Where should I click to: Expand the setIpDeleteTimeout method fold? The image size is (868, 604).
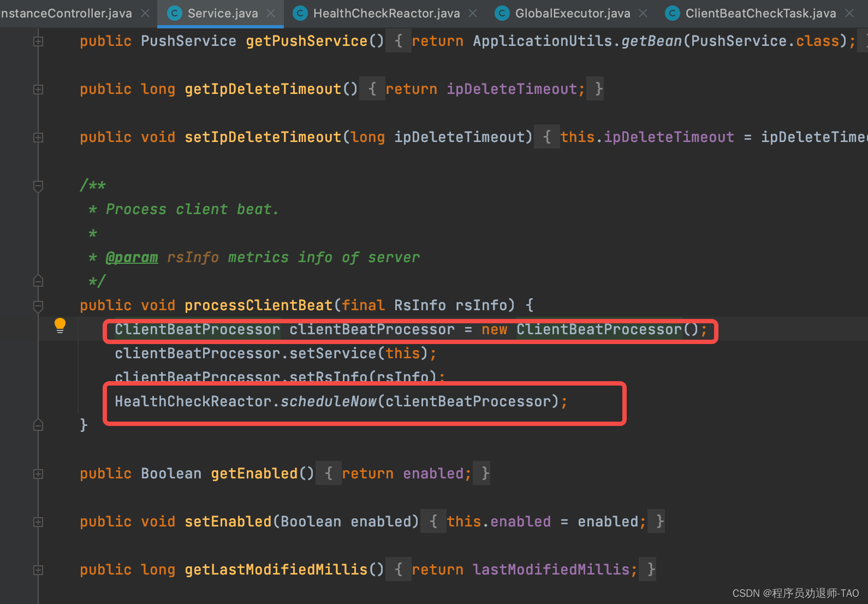(38, 138)
